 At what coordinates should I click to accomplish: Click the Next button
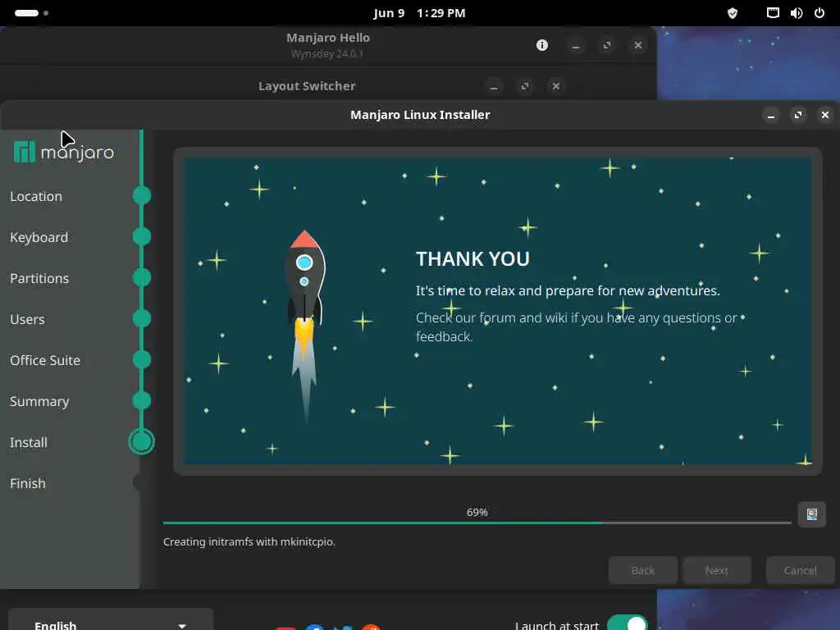(717, 571)
